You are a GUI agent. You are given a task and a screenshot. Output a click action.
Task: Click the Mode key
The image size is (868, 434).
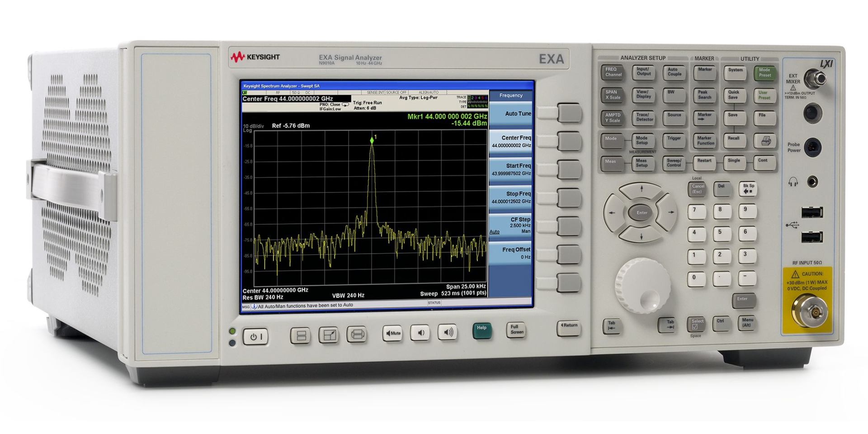tap(612, 141)
